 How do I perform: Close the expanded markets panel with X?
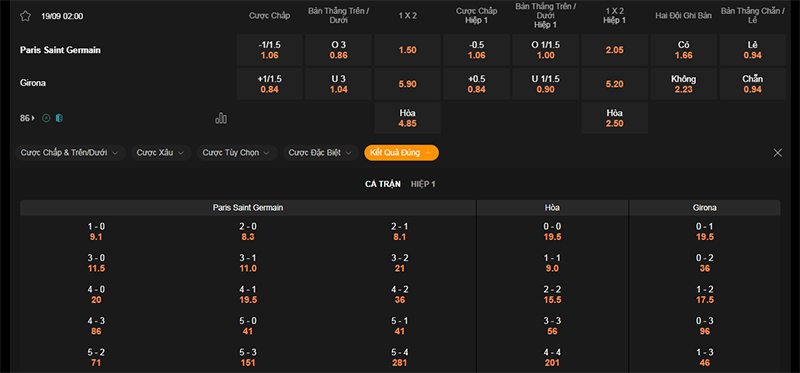[778, 153]
